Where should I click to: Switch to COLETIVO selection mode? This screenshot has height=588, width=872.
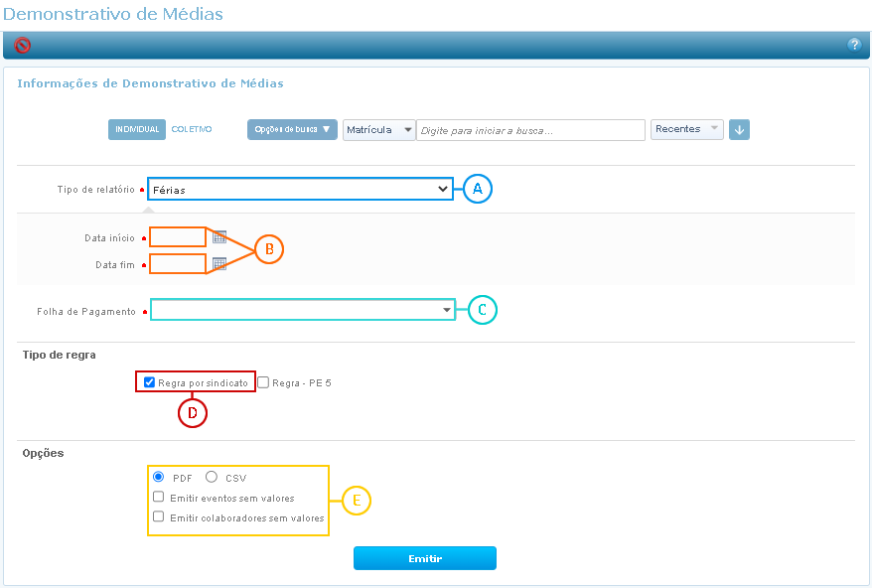coord(192,130)
